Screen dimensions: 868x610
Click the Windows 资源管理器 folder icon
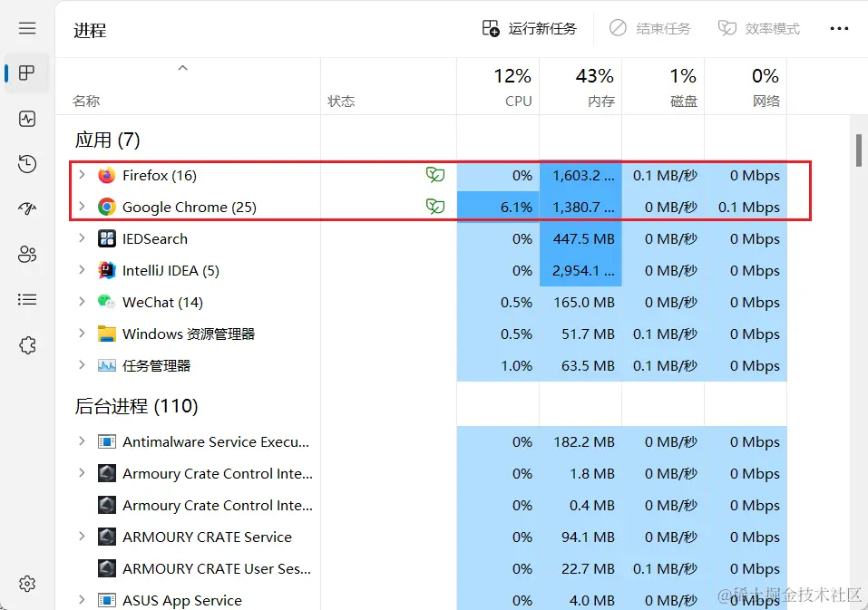pos(107,334)
